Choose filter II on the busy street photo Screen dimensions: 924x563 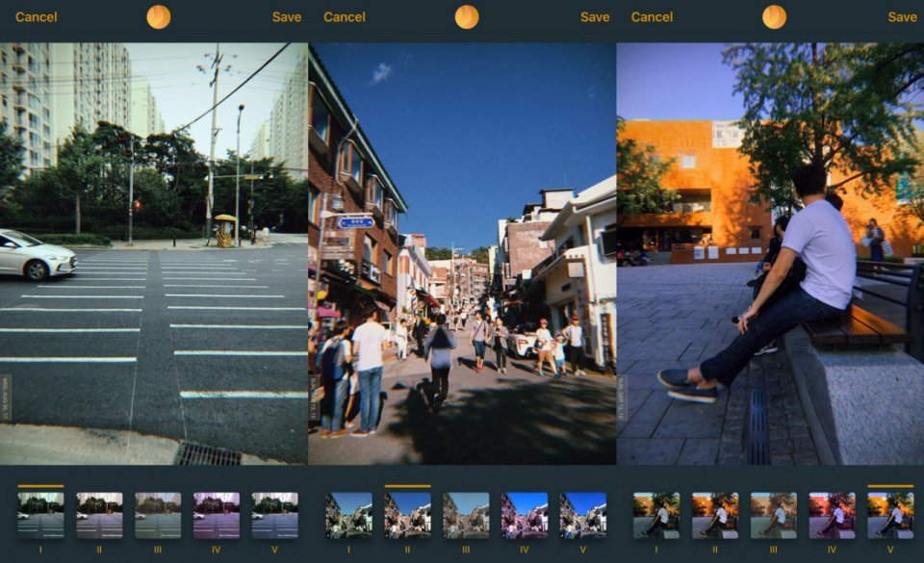click(407, 515)
